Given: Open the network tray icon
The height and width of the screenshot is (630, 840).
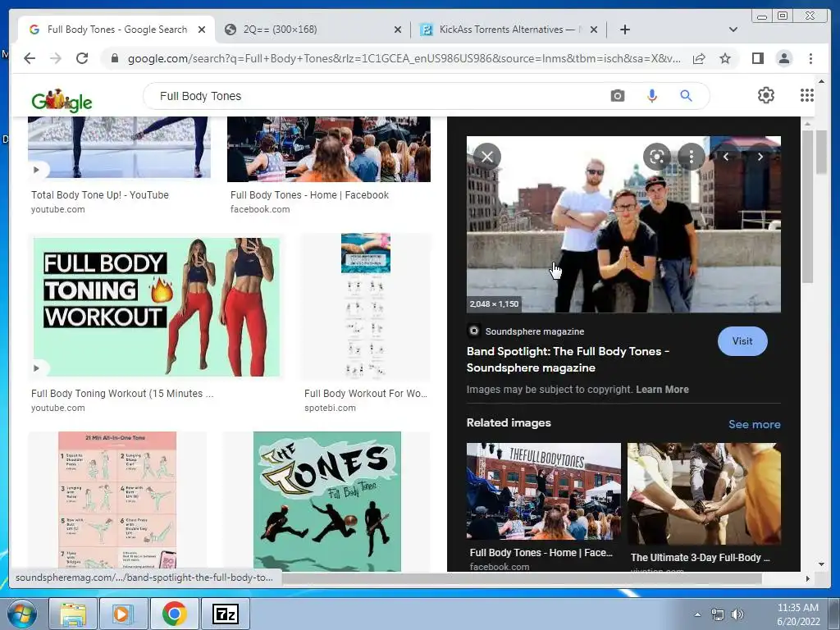Looking at the screenshot, I should [717, 614].
